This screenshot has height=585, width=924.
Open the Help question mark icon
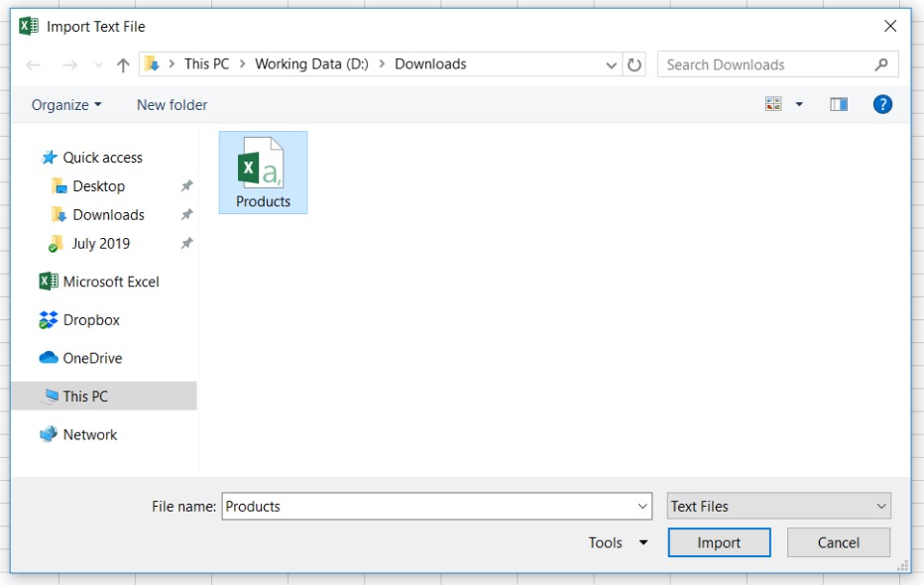click(882, 104)
